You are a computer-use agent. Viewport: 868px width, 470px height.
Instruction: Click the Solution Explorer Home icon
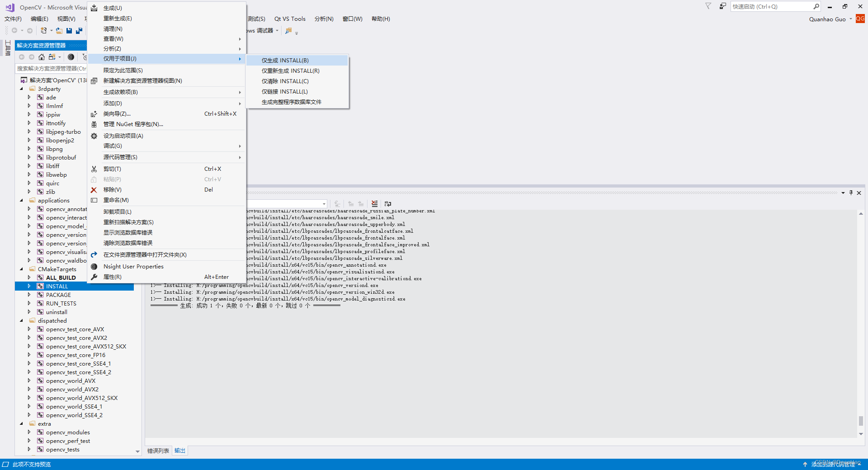pos(42,57)
